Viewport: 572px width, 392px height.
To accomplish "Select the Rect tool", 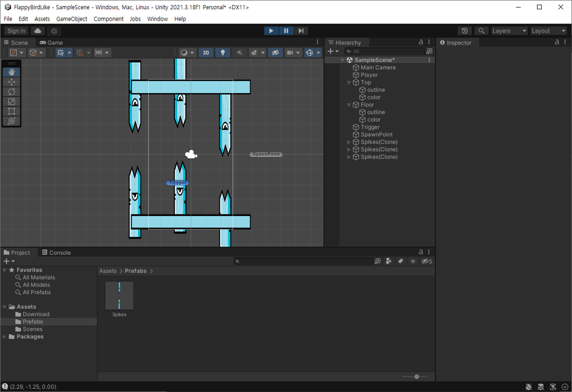I will (11, 111).
